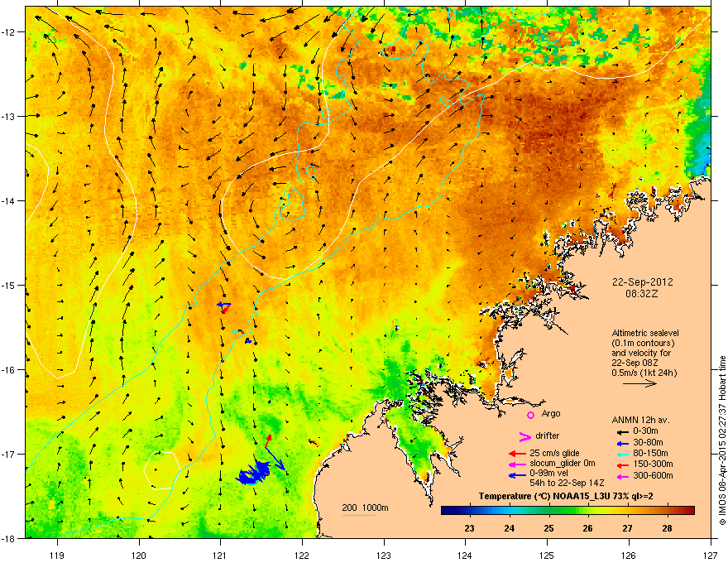This screenshot has height=563, width=728.
Task: Click longitude axis label '123'
Action: (384, 555)
